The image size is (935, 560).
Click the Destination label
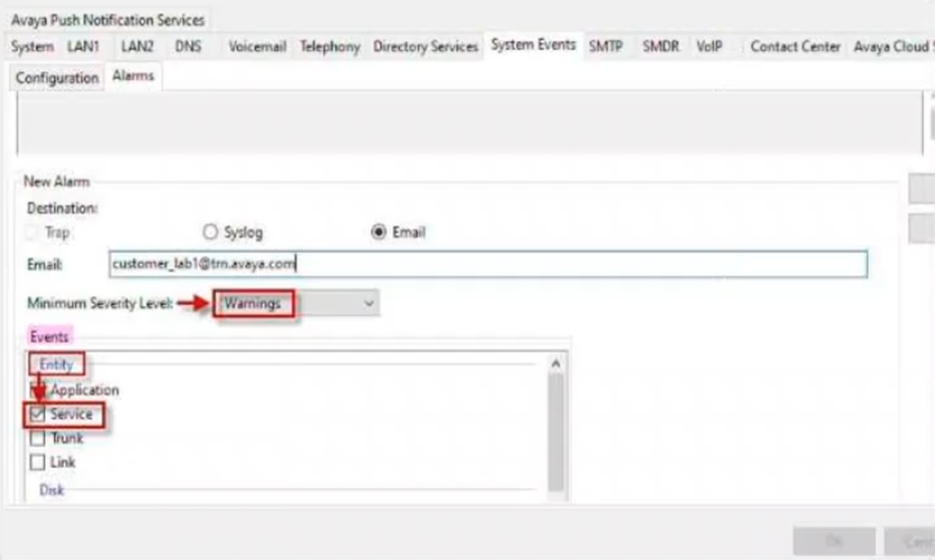pyautogui.click(x=63, y=208)
